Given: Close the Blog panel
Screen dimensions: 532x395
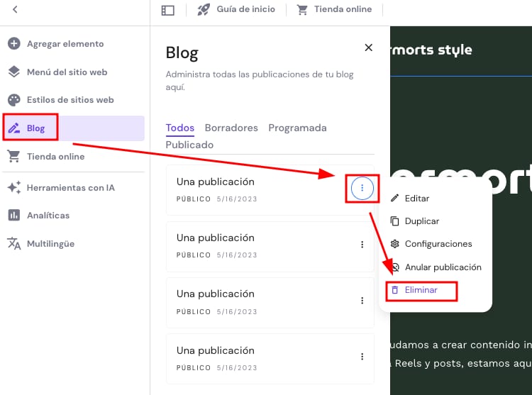Looking at the screenshot, I should [x=368, y=48].
